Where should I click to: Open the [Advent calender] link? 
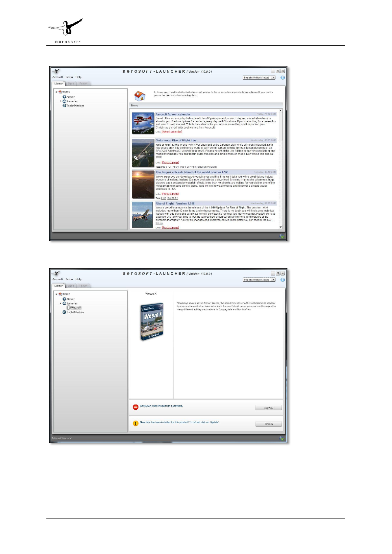(172, 132)
